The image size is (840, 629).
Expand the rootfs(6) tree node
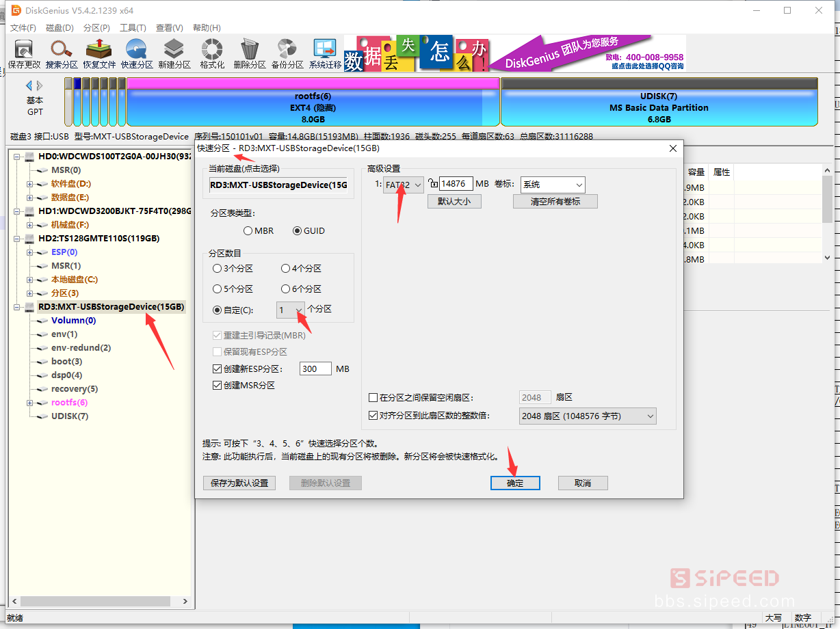pyautogui.click(x=29, y=403)
